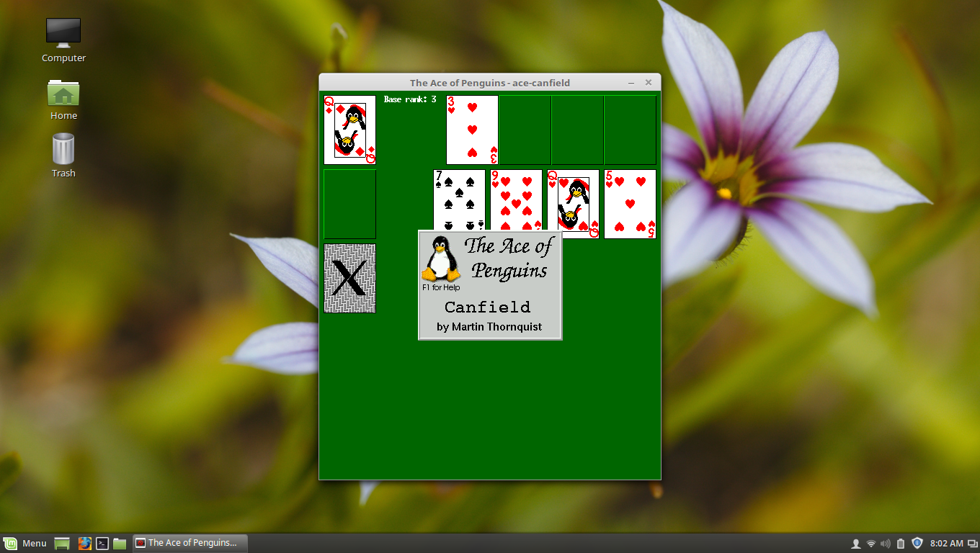Open the network Wi-Fi tray icon
Viewport: 980px width, 553px height.
click(871, 544)
